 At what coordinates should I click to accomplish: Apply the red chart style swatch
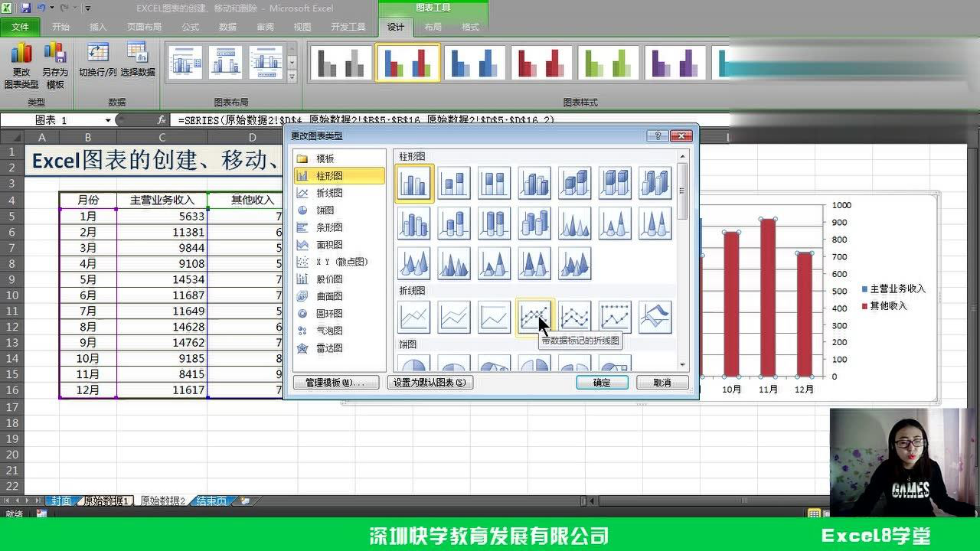click(542, 63)
